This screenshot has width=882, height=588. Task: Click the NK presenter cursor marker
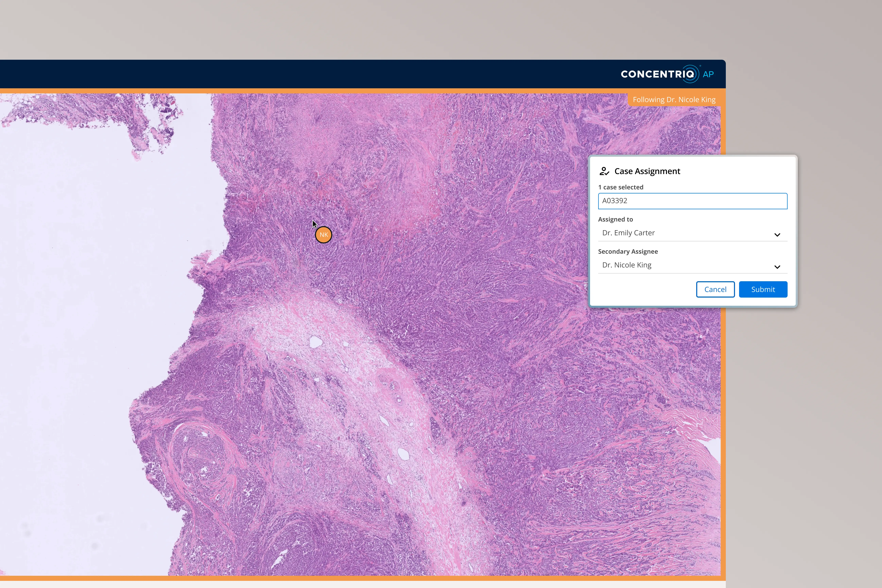[323, 235]
